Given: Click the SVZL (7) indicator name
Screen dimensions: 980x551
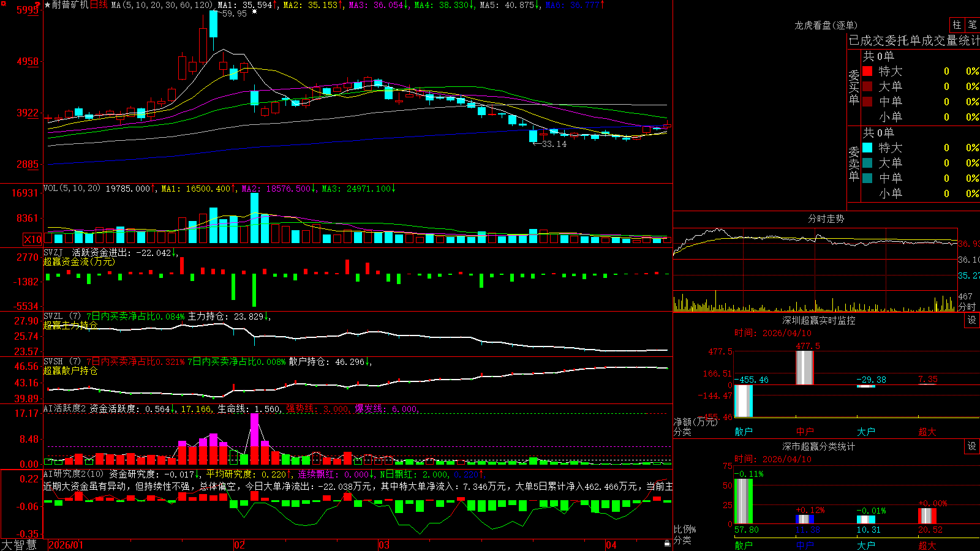Looking at the screenshot, I should [x=62, y=316].
